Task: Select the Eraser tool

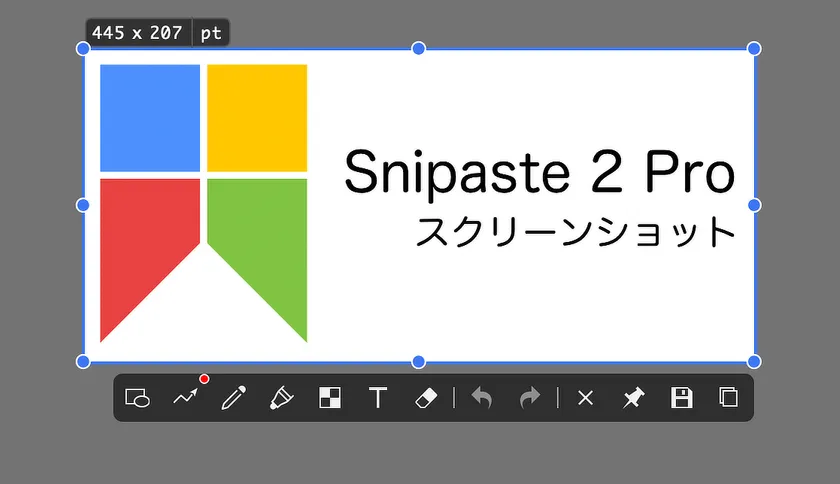Action: point(426,398)
